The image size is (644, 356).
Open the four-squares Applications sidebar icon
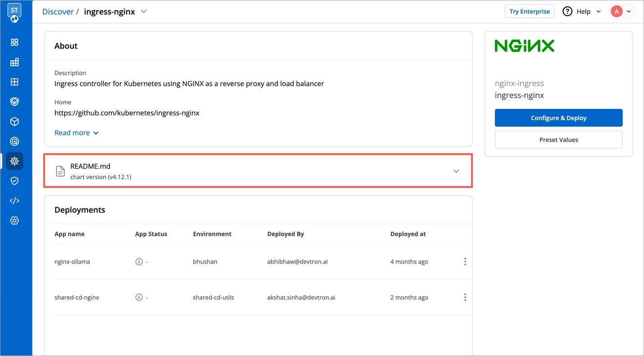14,42
